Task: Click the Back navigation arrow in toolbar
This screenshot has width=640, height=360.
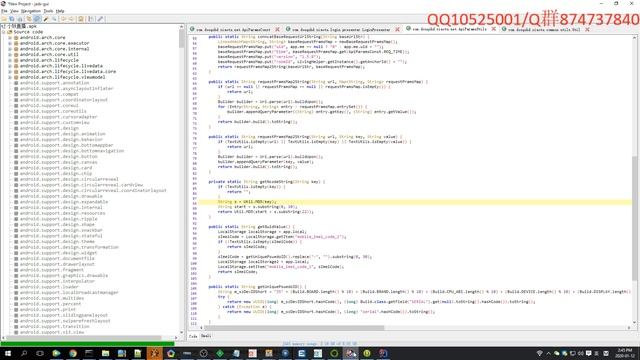Action: (x=63, y=19)
